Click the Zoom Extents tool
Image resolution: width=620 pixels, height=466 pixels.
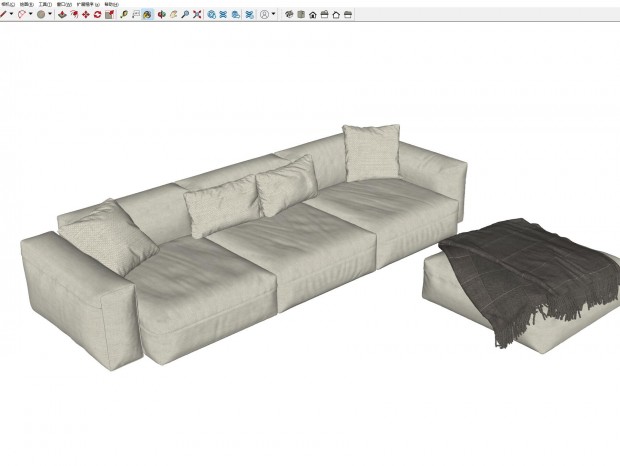coord(197,15)
